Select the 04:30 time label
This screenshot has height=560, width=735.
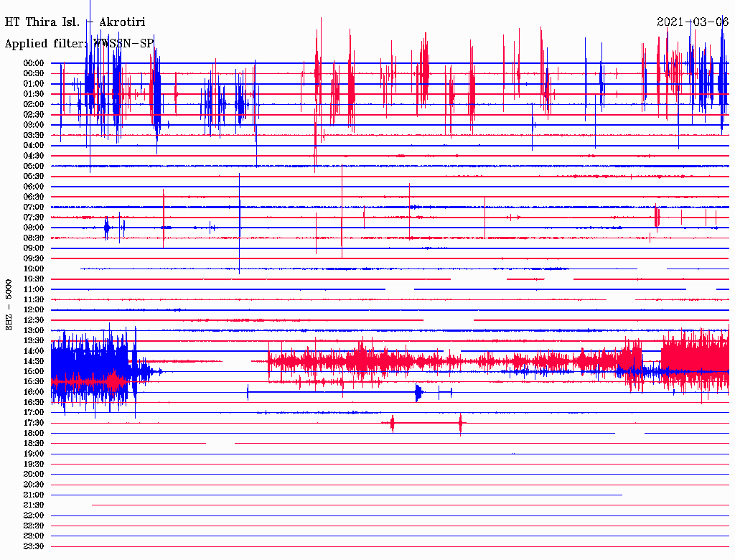(34, 156)
